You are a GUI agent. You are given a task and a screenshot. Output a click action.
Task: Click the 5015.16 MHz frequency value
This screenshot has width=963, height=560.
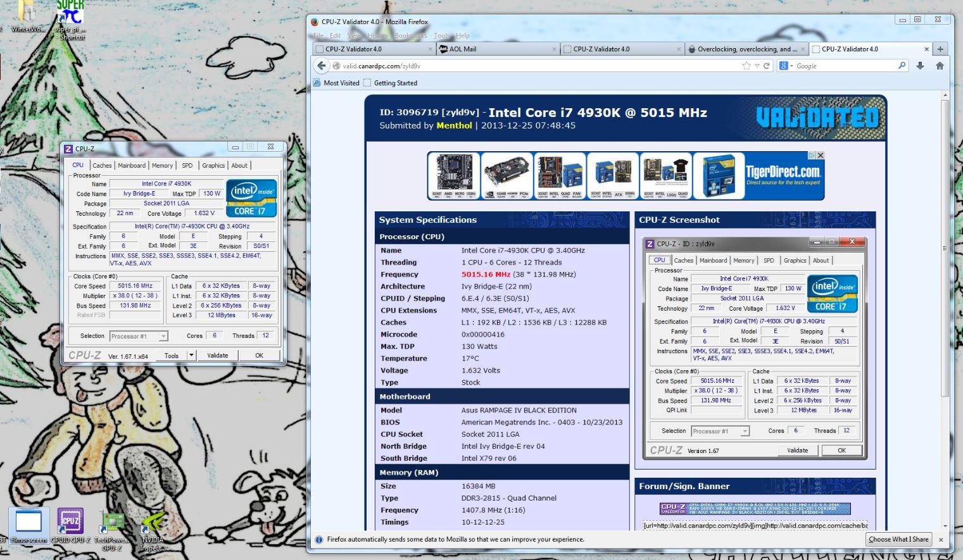486,275
